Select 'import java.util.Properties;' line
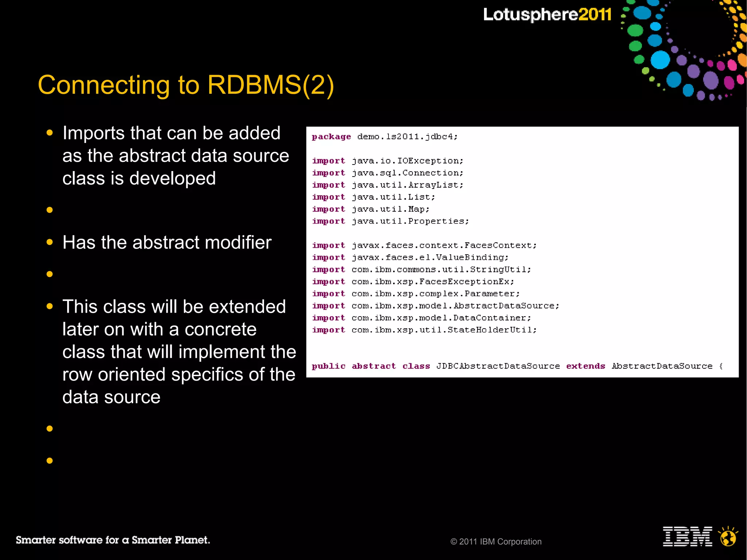 pos(390,221)
